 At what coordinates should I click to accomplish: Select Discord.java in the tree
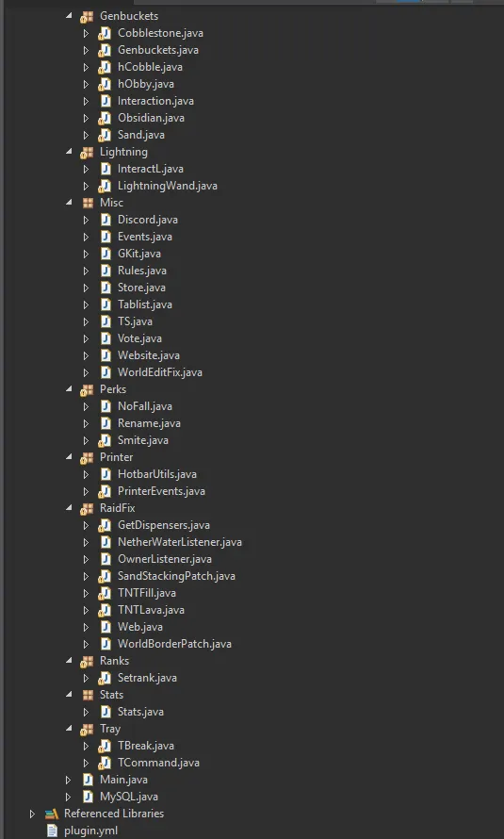click(148, 220)
